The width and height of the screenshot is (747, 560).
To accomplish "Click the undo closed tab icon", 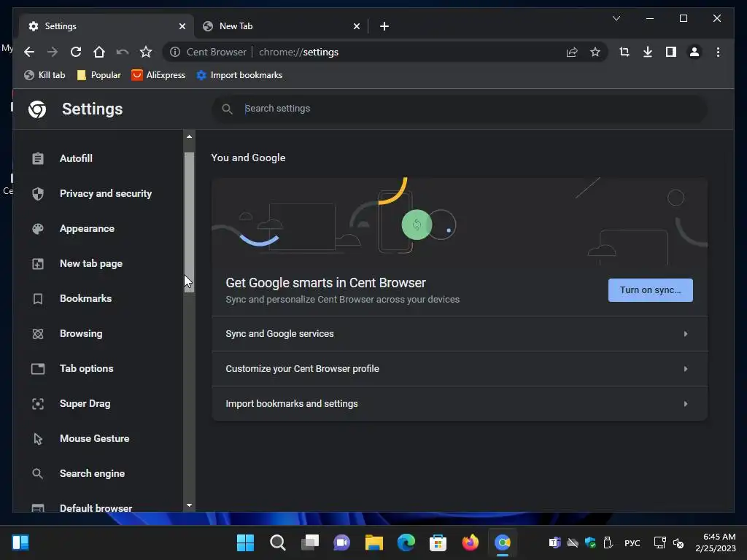I will 123,52.
